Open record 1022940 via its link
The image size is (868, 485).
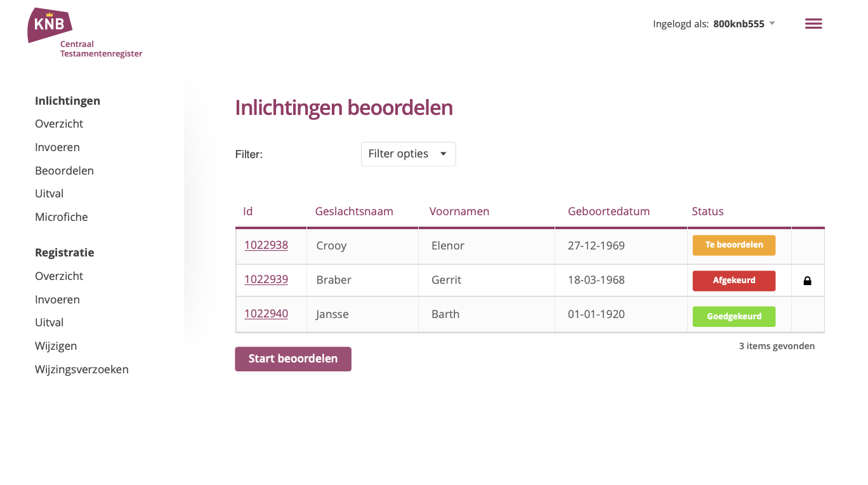tap(266, 313)
